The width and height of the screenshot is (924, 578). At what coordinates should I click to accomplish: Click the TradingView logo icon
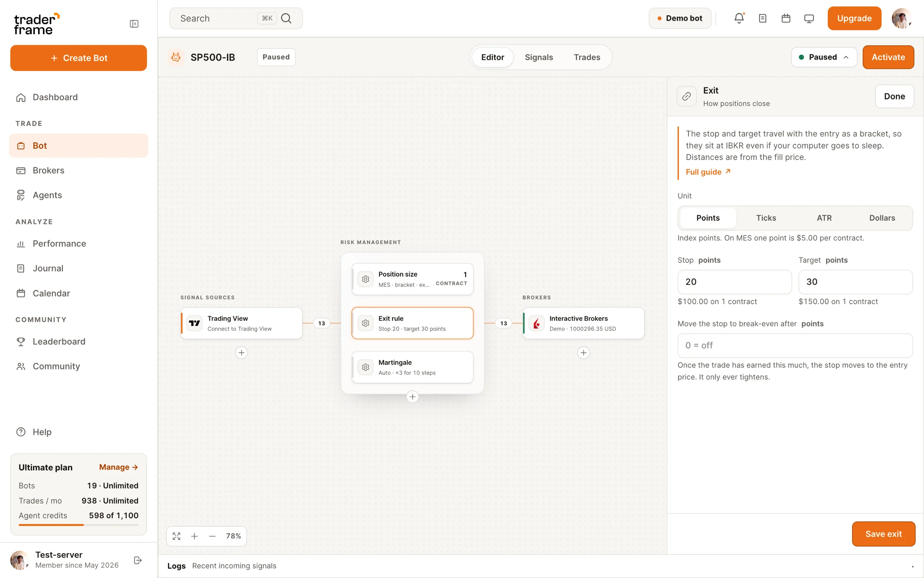tap(194, 323)
